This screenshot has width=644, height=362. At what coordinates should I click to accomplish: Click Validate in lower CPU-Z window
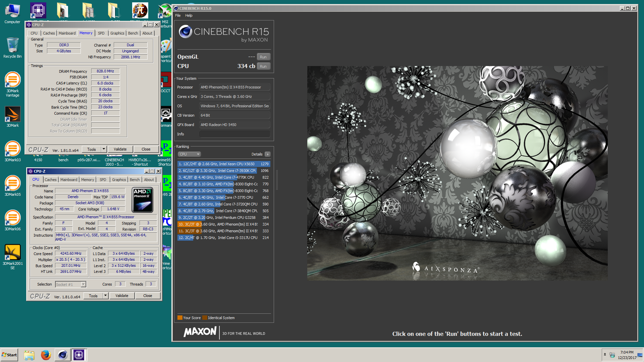tap(122, 296)
